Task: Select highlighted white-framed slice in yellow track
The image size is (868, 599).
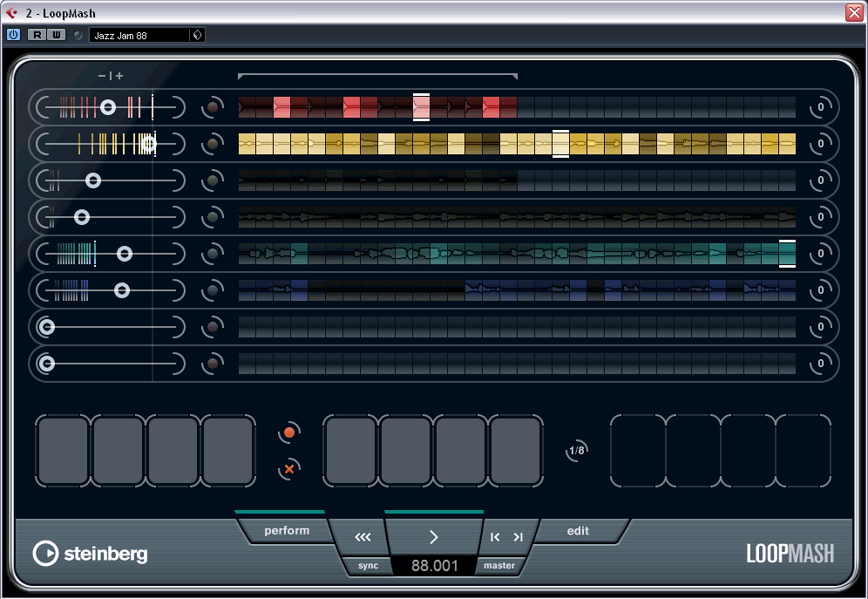Action: point(560,144)
